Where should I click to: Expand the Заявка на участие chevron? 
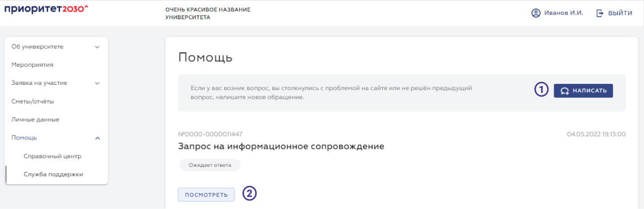[97, 83]
